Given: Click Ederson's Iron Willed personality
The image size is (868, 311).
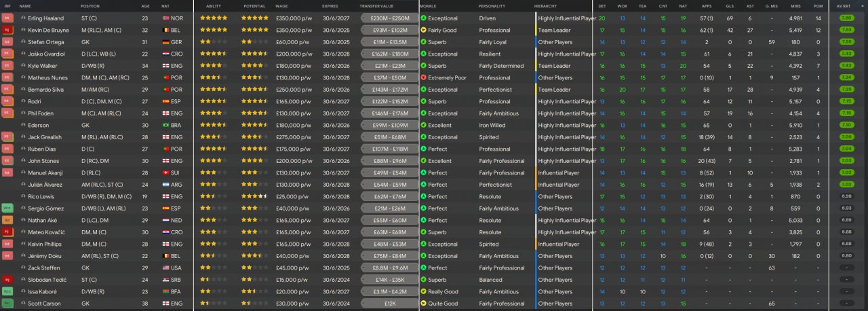Looking at the screenshot, I should point(492,125).
